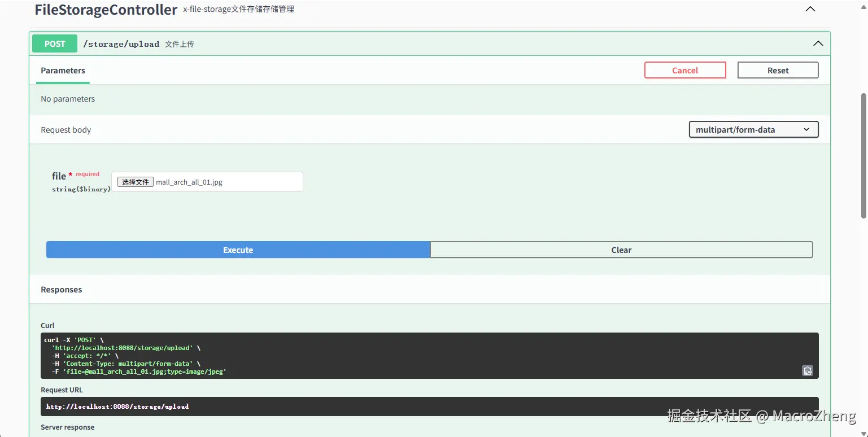This screenshot has width=868, height=437.
Task: Click the curl line with 'Content-Type: multipart/form-data'
Action: (x=126, y=364)
